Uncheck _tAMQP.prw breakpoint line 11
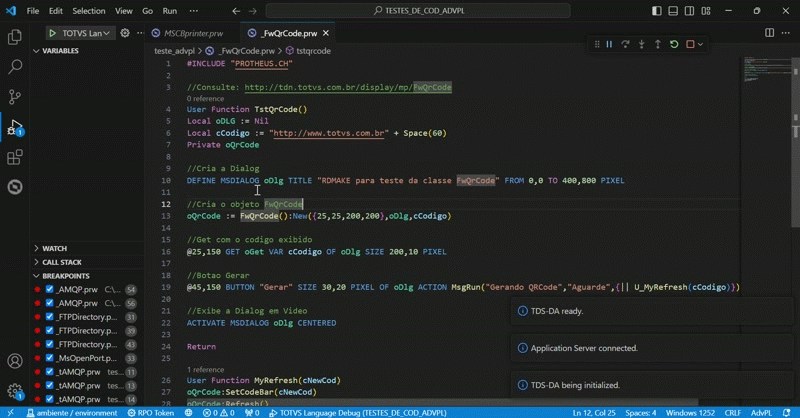800x418 pixels. (x=49, y=372)
